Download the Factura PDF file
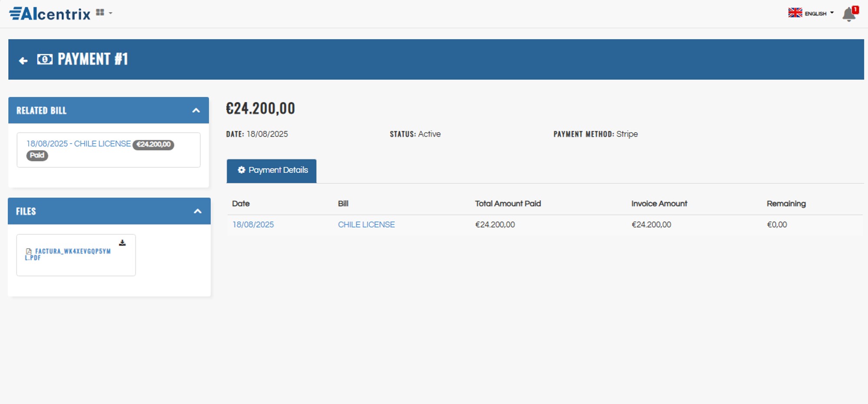 pyautogui.click(x=122, y=243)
